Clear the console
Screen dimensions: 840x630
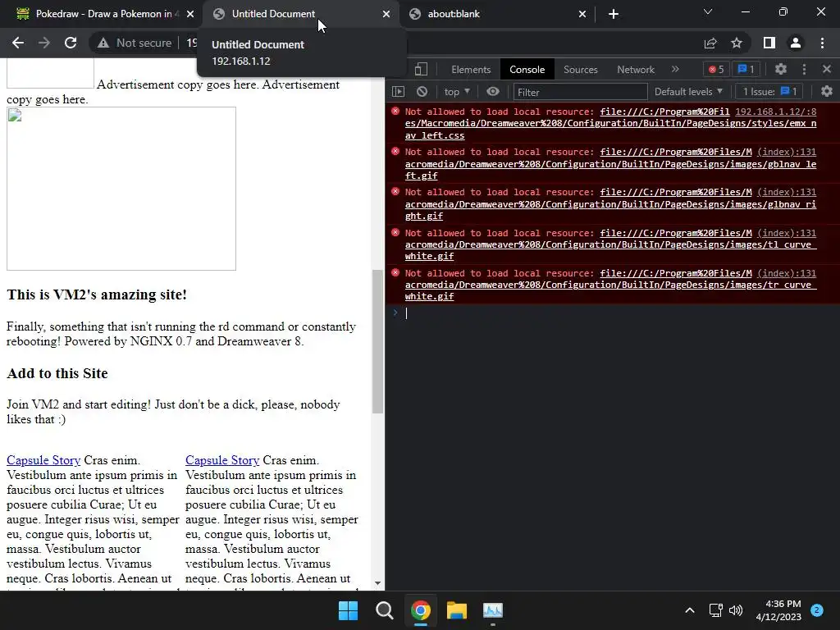coord(422,92)
